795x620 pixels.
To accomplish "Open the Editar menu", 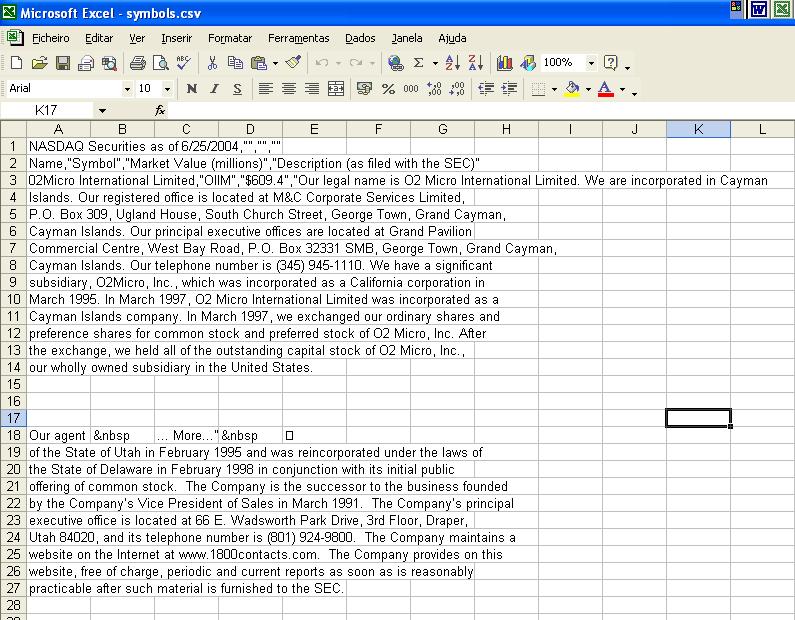I will point(99,38).
